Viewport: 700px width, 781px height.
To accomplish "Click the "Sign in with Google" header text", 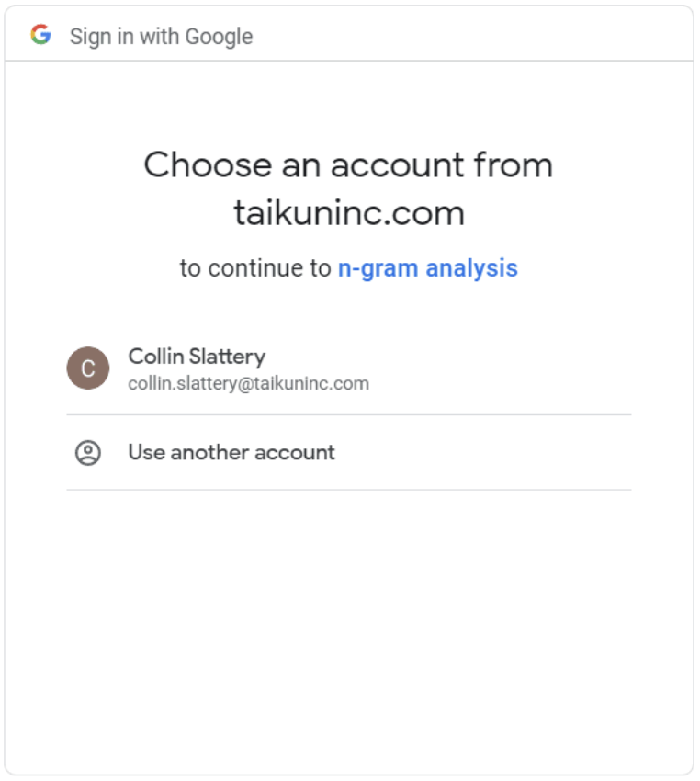I will [x=161, y=37].
